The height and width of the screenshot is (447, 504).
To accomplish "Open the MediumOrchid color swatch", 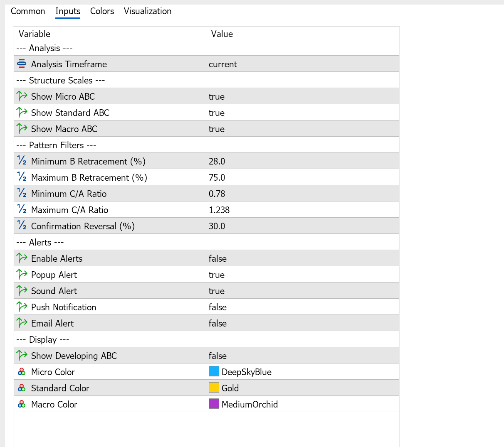I will (x=214, y=404).
